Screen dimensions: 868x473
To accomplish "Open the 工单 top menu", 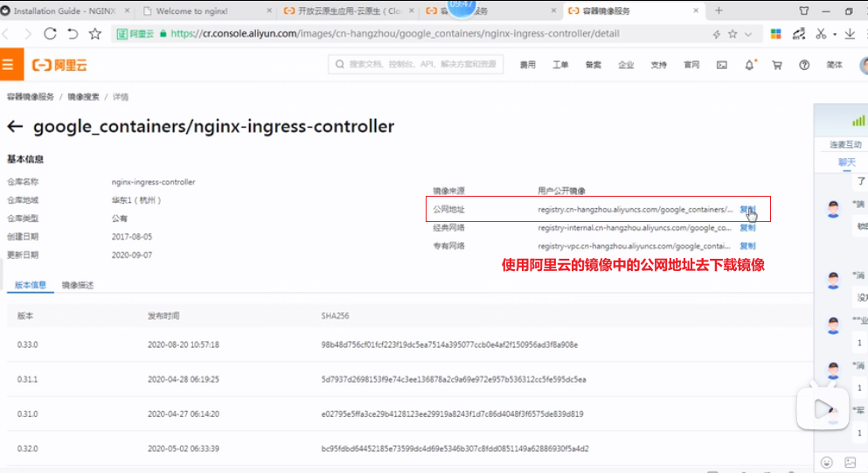I will 560,65.
